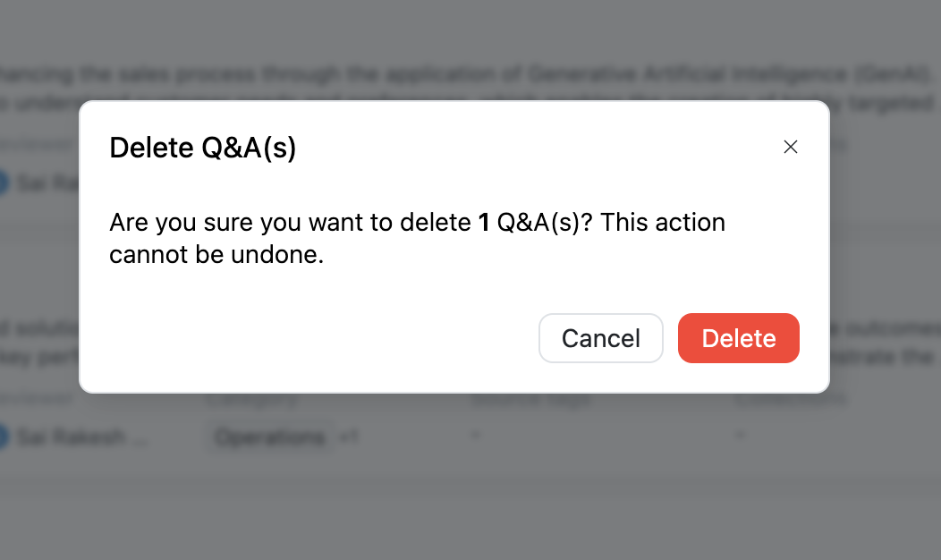Image resolution: width=941 pixels, height=560 pixels.
Task: Click the Collections column label in bottom row
Action: (791, 399)
